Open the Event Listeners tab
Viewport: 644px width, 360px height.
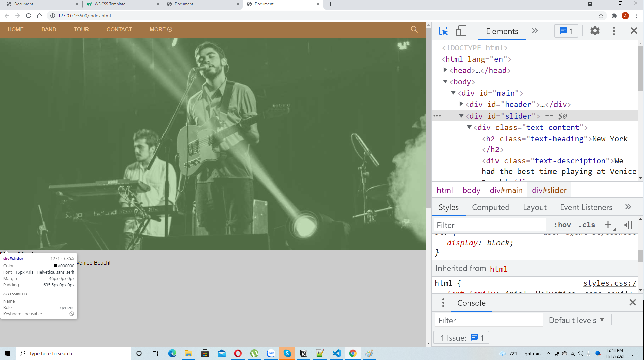point(586,207)
